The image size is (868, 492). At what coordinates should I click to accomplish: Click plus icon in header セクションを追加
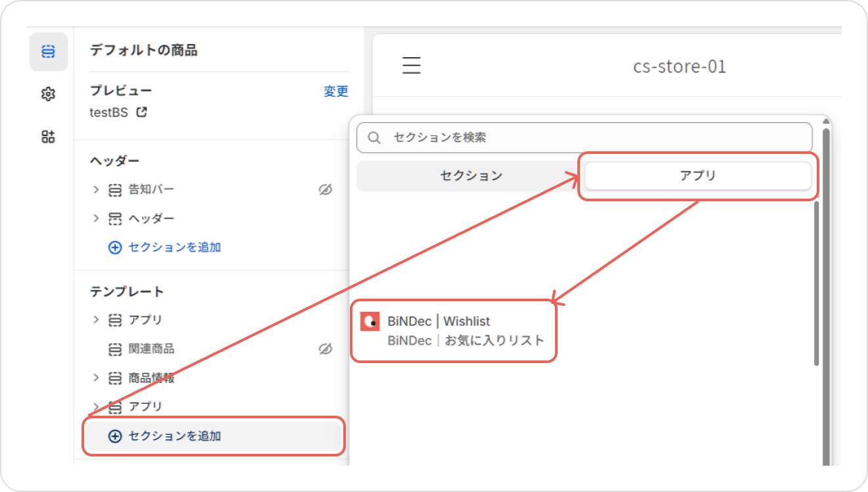(115, 248)
